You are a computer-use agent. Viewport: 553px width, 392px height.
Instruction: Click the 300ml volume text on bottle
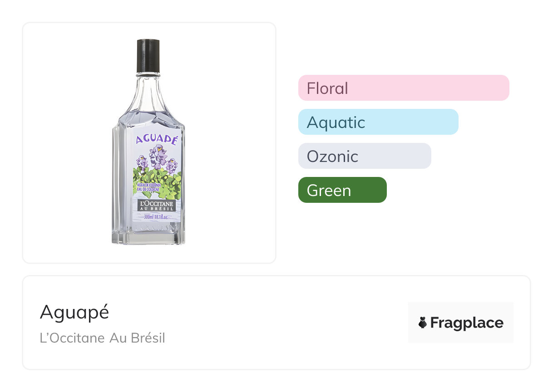click(156, 216)
